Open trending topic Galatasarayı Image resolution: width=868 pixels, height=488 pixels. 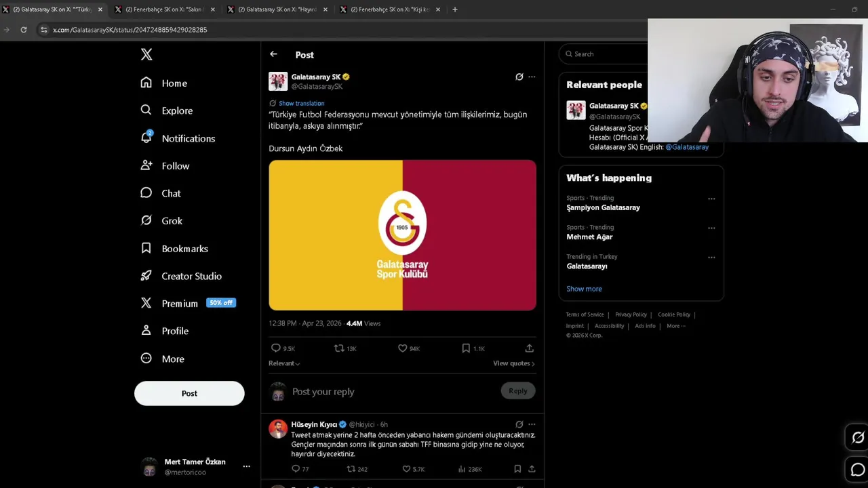click(x=587, y=266)
